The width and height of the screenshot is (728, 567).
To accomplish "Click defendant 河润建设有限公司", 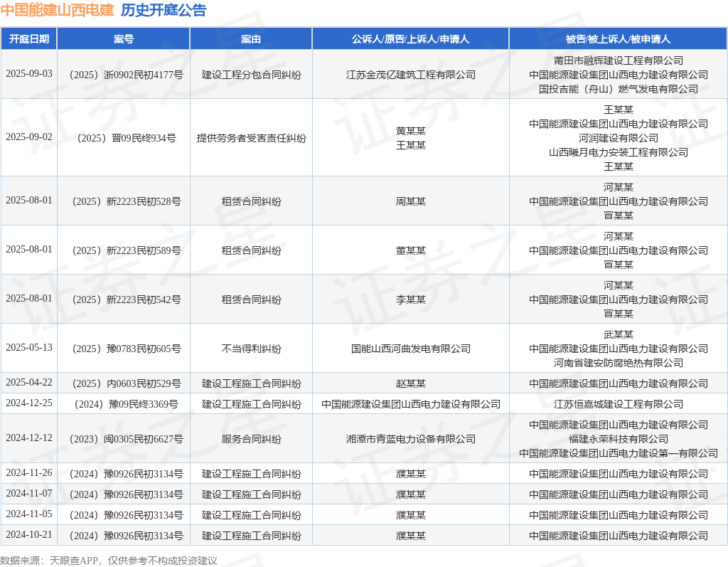I will [x=619, y=138].
